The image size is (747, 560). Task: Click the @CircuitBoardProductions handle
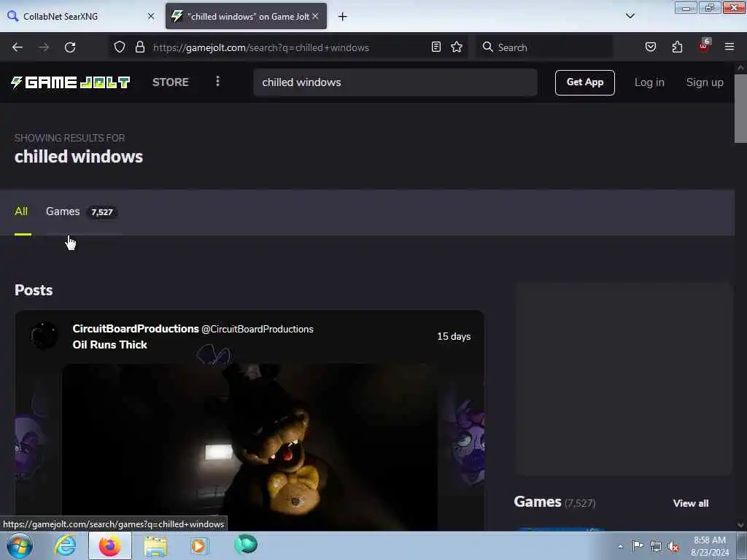[x=258, y=329]
